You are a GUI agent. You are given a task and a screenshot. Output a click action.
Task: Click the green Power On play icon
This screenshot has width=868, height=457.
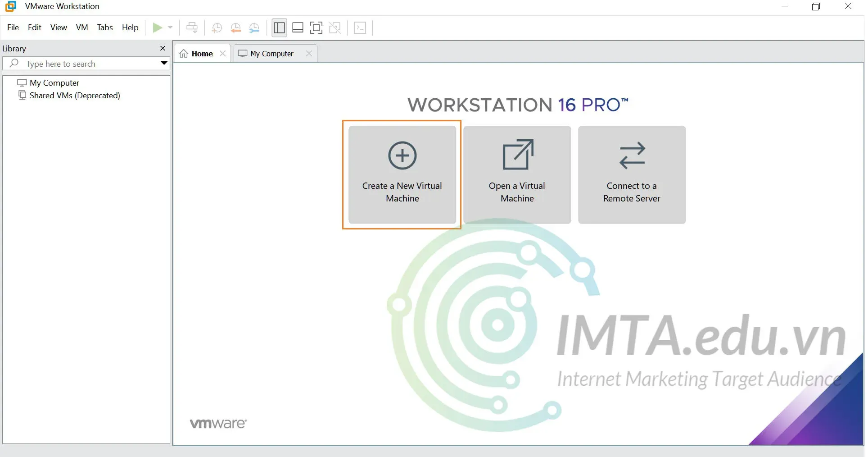coord(157,28)
